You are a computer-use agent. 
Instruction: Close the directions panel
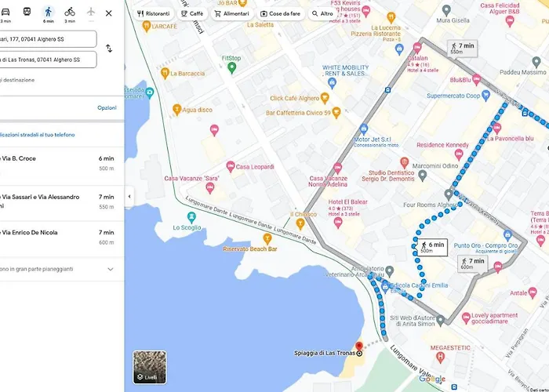pos(109,13)
